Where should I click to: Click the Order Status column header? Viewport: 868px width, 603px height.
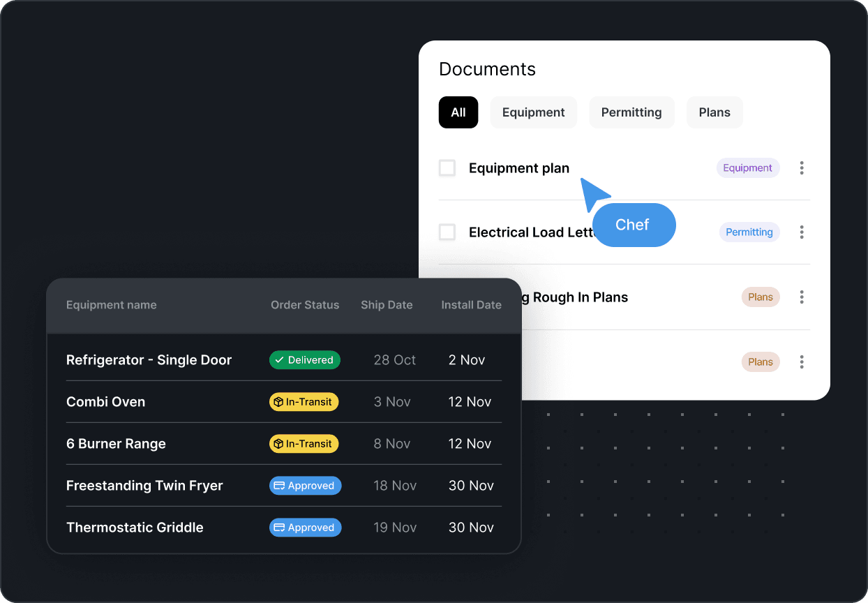tap(305, 305)
